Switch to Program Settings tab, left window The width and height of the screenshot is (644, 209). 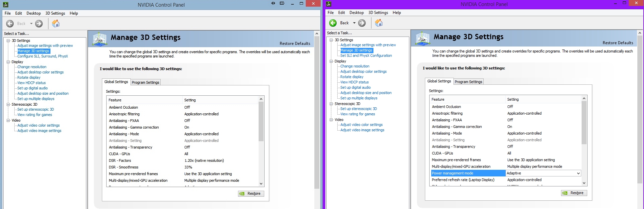pos(145,82)
